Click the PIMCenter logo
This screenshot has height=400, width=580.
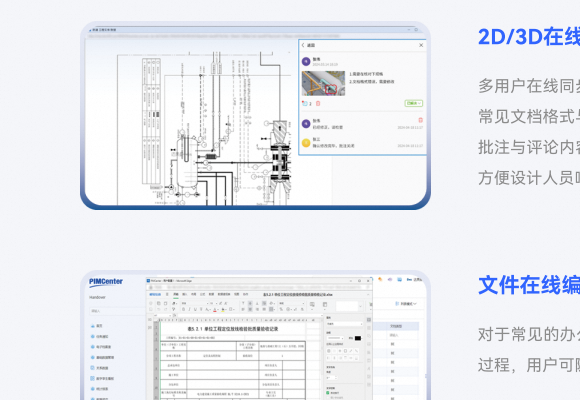click(x=106, y=282)
